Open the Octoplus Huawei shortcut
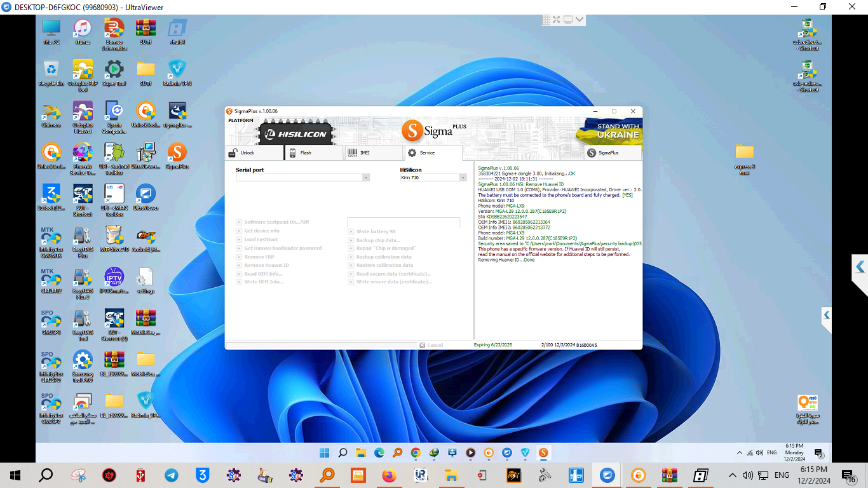868x488 pixels. point(83,117)
